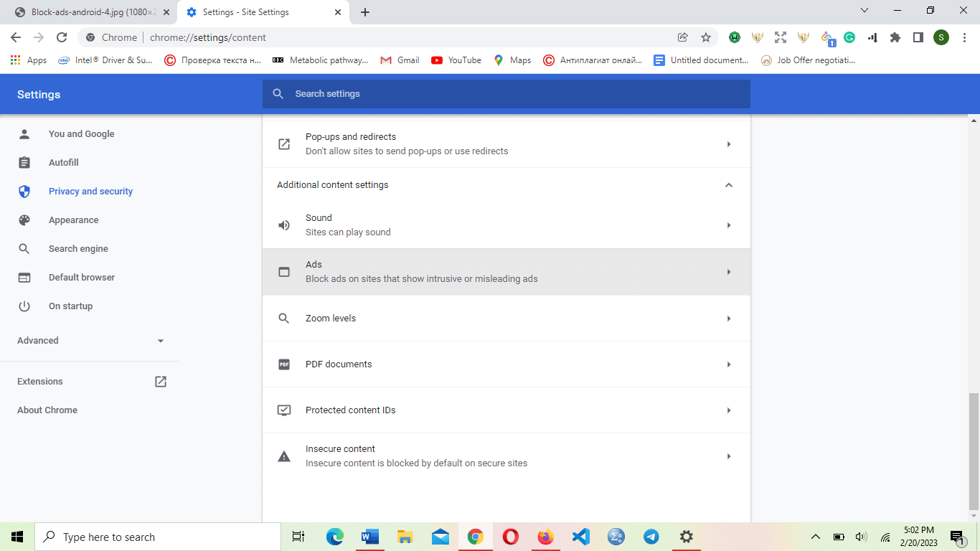Screen dimensions: 980x551
Task: Click the Pop-ups and redirects icon
Action: point(284,144)
